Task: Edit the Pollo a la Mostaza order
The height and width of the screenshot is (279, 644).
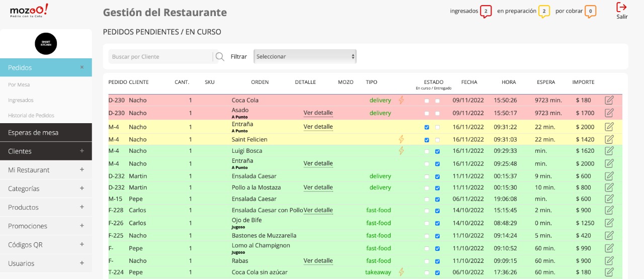Action: coord(609,188)
